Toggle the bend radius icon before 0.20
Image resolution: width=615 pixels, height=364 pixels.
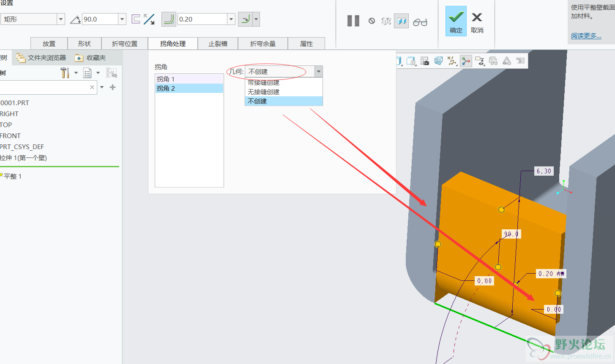169,19
